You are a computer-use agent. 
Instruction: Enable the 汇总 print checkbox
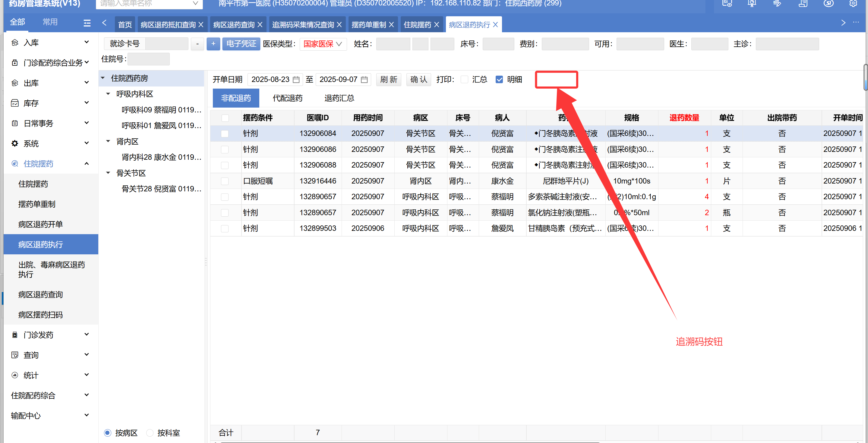pyautogui.click(x=464, y=80)
